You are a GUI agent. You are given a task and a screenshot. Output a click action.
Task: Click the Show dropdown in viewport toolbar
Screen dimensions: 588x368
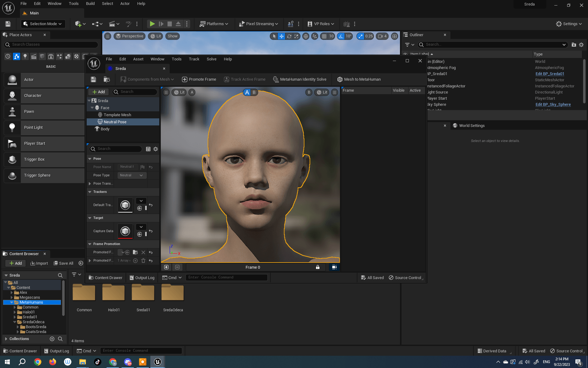click(x=172, y=36)
